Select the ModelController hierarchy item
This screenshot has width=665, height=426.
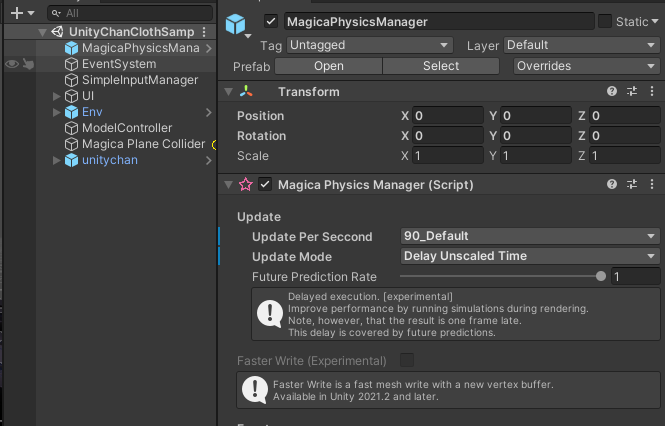click(x=126, y=128)
